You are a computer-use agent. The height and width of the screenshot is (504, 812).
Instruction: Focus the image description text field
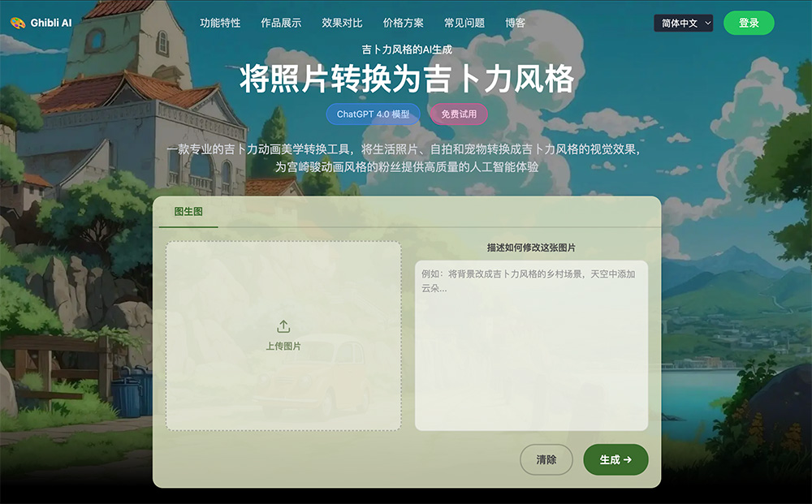tap(531, 346)
